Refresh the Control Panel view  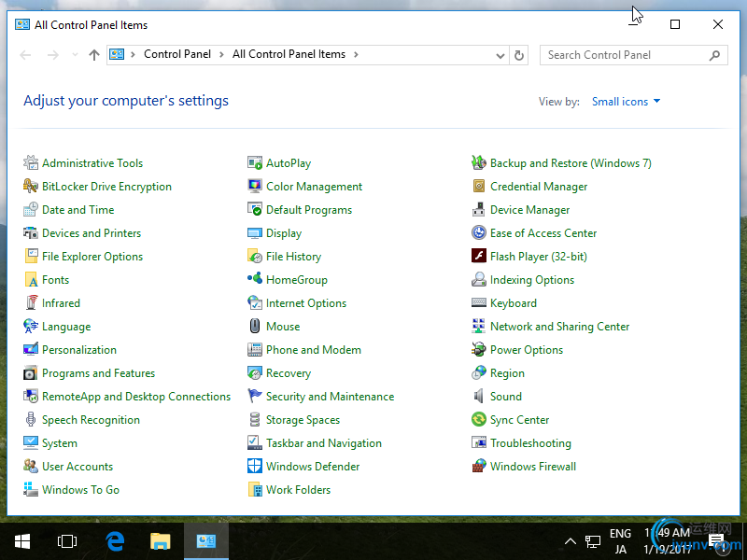click(x=519, y=55)
